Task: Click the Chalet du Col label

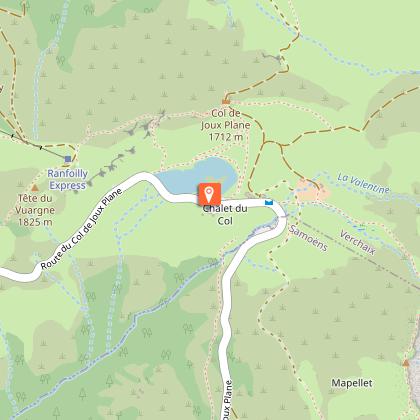Action: 225,215
